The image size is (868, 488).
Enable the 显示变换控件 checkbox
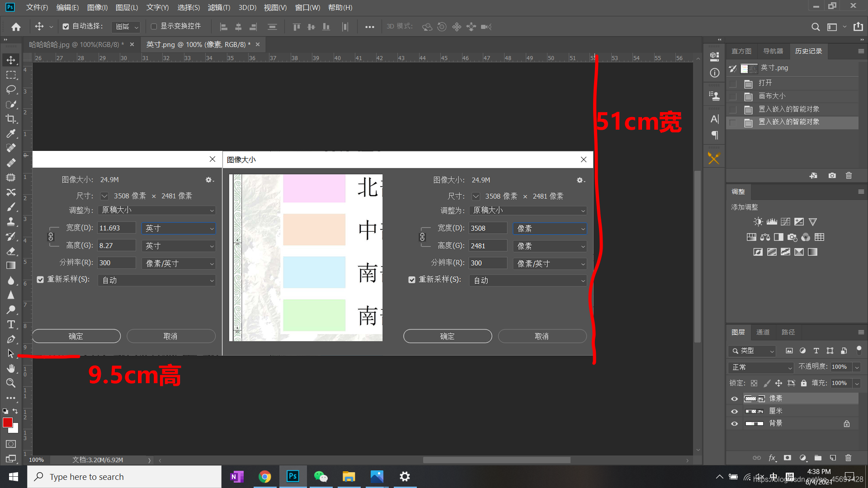pos(154,27)
